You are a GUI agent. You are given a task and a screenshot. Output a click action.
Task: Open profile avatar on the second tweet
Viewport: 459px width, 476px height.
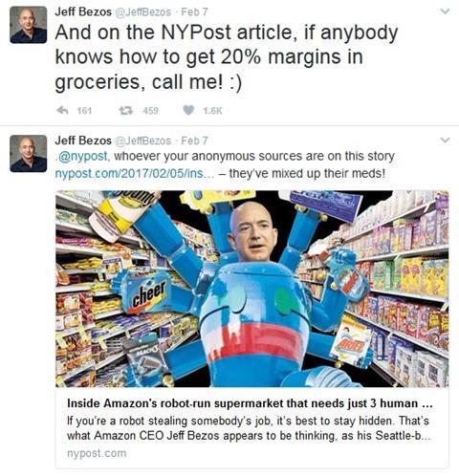[29, 154]
